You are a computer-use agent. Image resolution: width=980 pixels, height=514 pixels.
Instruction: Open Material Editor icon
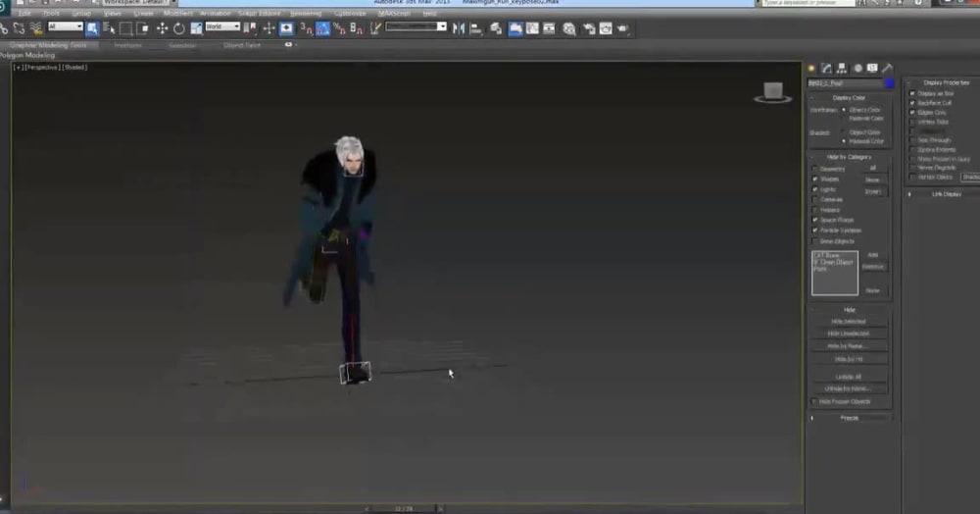pos(568,28)
